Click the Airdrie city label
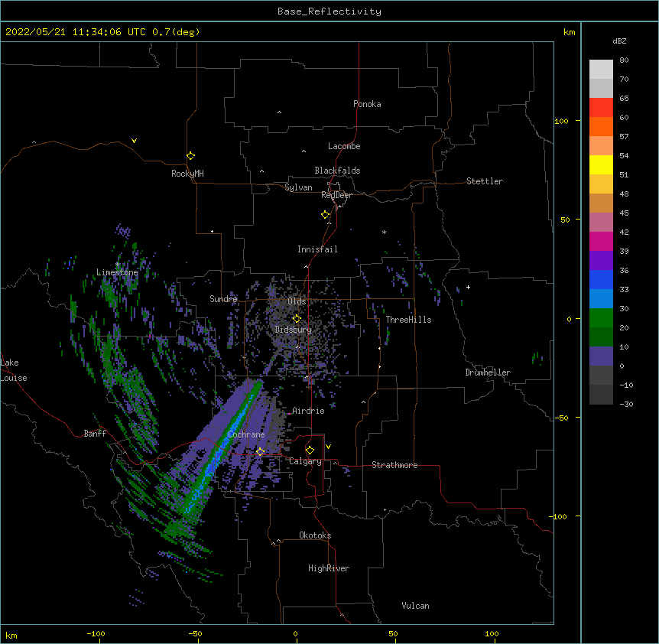Viewport: 659px width, 644px height. (308, 411)
